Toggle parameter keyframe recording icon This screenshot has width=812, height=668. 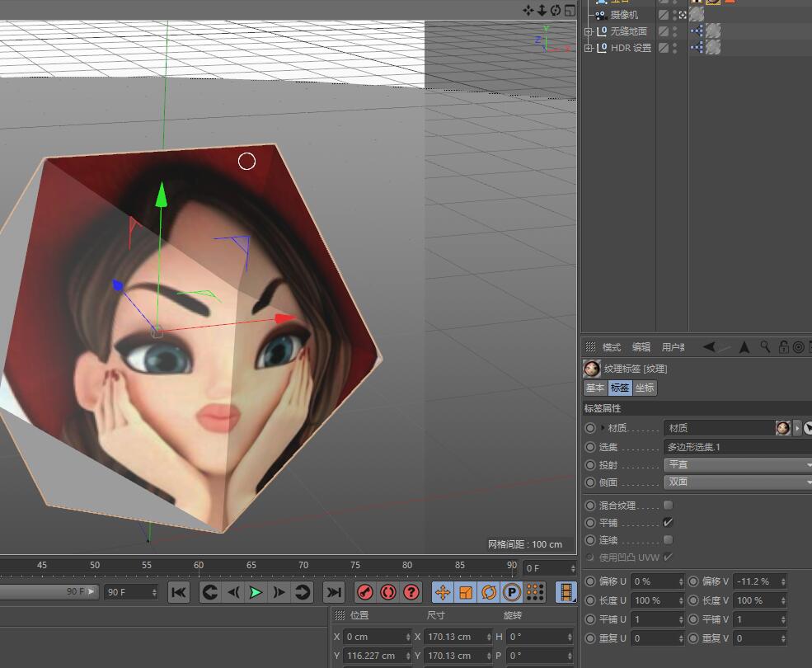click(x=512, y=592)
